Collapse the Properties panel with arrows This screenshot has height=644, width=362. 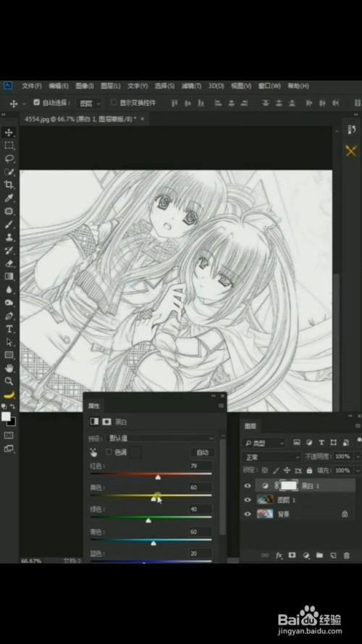214,396
